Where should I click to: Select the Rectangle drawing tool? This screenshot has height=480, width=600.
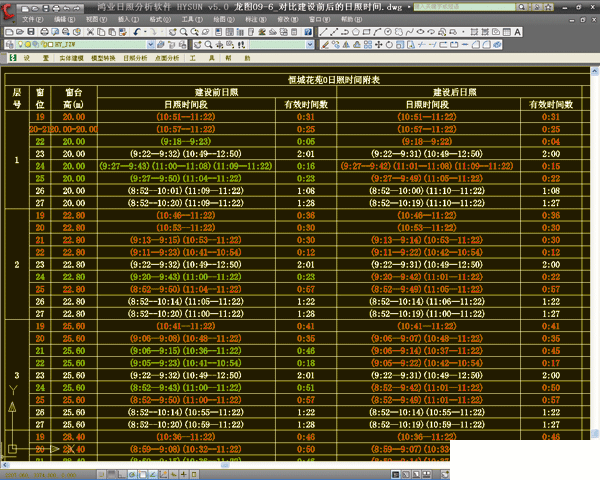coord(367,32)
